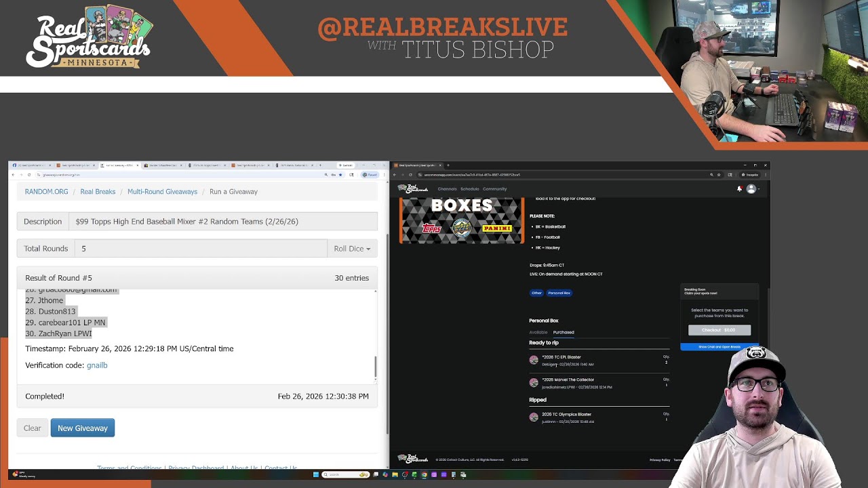The image size is (868, 488).
Task: Open new tab in left browser
Action: click(x=320, y=165)
